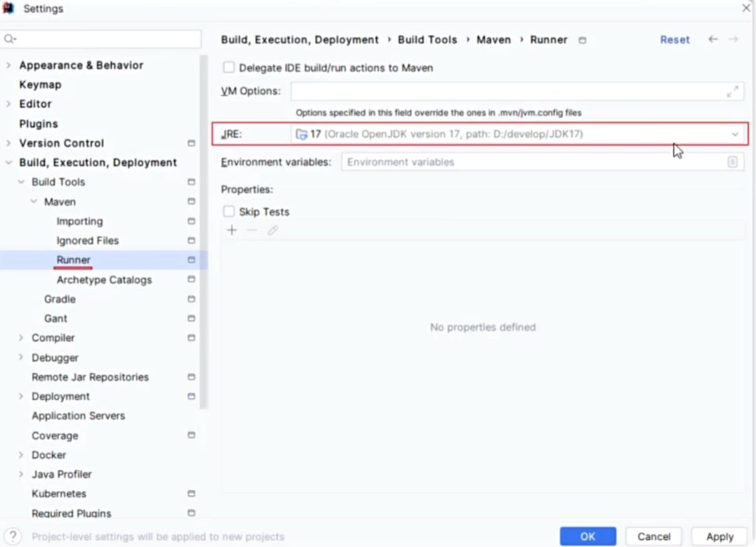Viewport: 756px width, 547px height.
Task: Open the environment variables editor icon
Action: [x=732, y=162]
